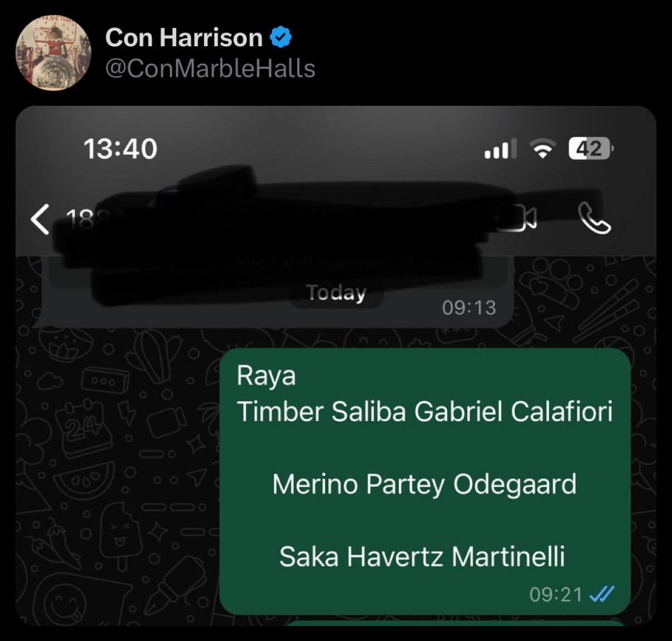Tap the battery indicator showing 42
672x641 pixels.
[x=591, y=149]
